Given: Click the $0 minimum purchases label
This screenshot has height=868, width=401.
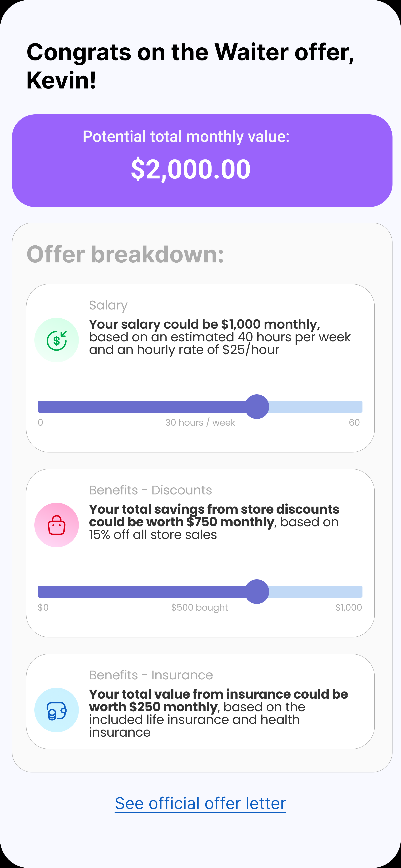Looking at the screenshot, I should [x=43, y=608].
